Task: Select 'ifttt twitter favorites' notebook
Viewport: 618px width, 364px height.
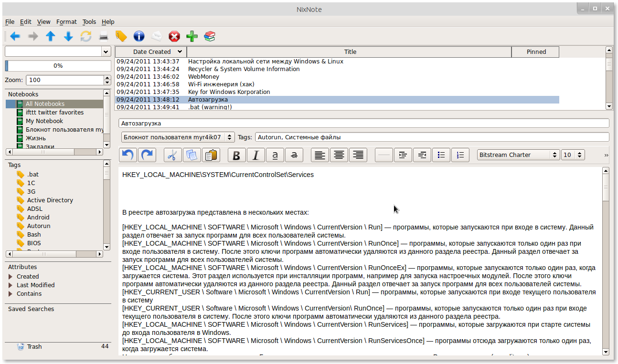Action: click(54, 113)
